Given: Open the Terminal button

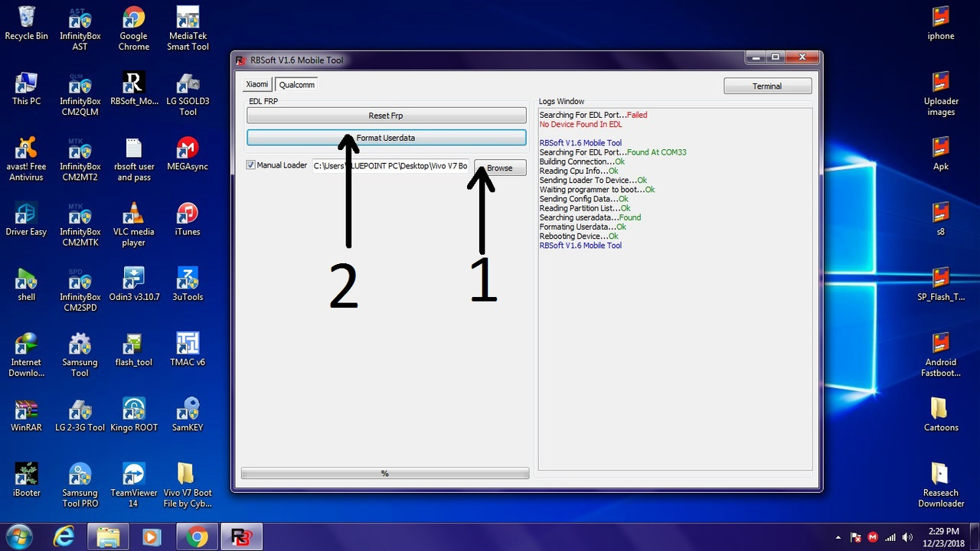Looking at the screenshot, I should tap(767, 86).
